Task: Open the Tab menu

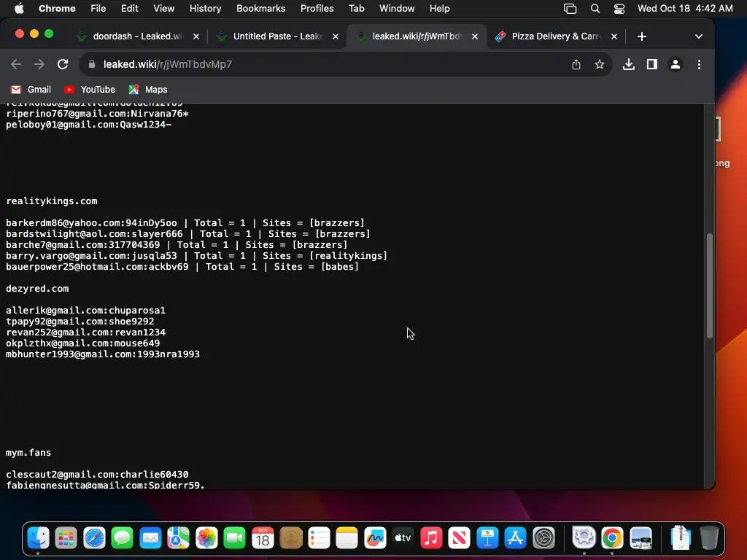Action: (x=356, y=9)
